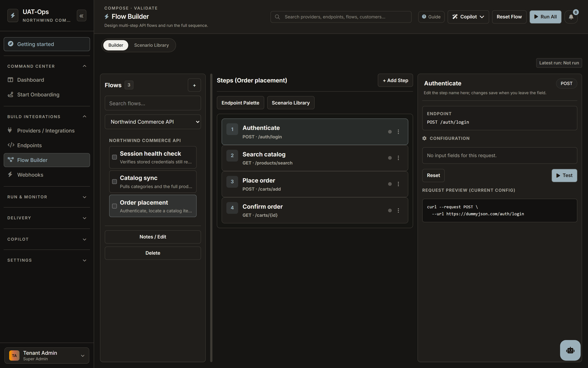This screenshot has width=588, height=368.
Task: Open Flow Builder in the sidebar
Action: (x=47, y=160)
